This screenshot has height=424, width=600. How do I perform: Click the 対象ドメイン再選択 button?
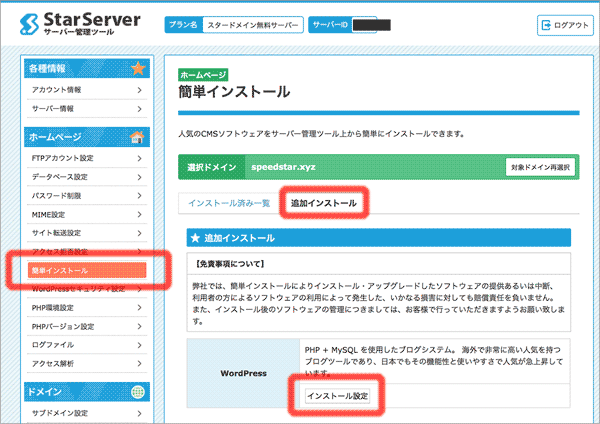540,167
